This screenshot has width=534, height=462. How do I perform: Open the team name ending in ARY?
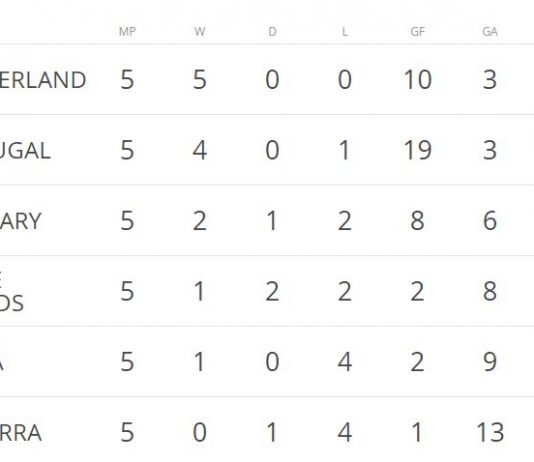20,221
